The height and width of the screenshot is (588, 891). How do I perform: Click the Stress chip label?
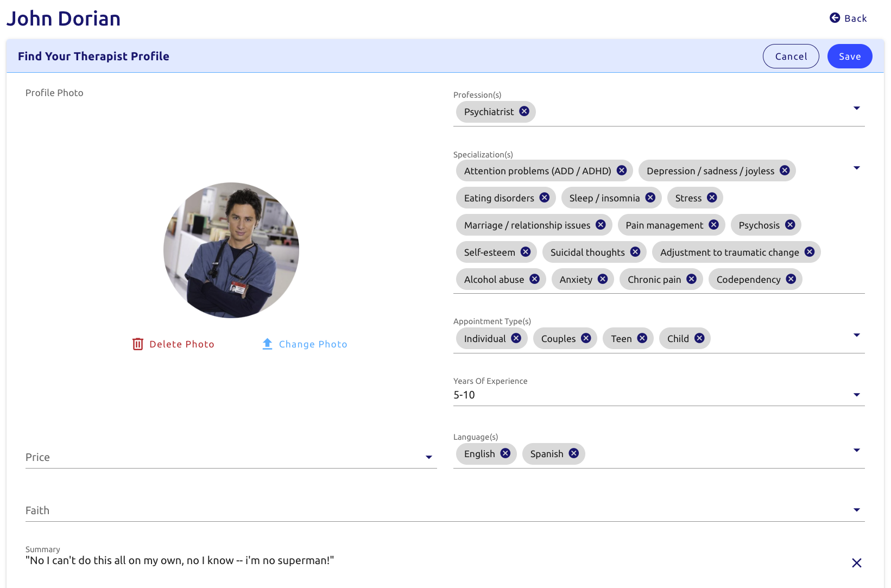tap(688, 198)
